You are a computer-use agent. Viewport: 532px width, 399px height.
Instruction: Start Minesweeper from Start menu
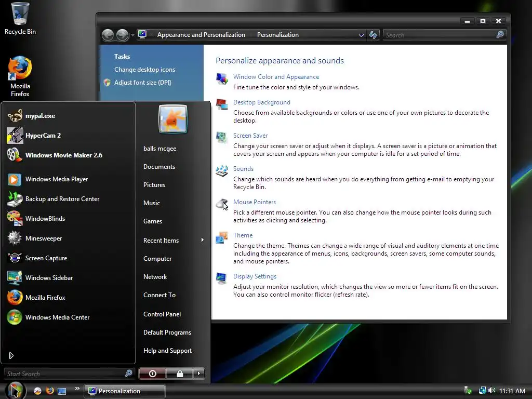[x=68, y=238]
